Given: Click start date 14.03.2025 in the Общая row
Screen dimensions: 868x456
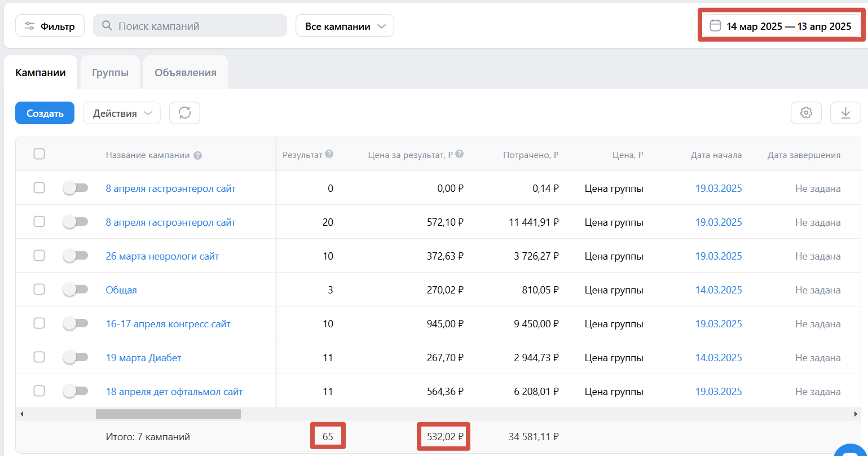Looking at the screenshot, I should 719,290.
